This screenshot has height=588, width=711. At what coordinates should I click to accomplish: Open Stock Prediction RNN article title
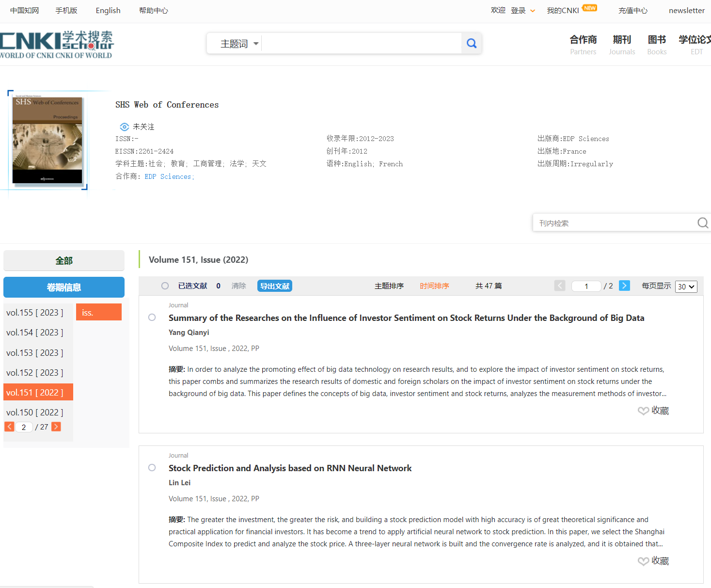[x=290, y=468]
